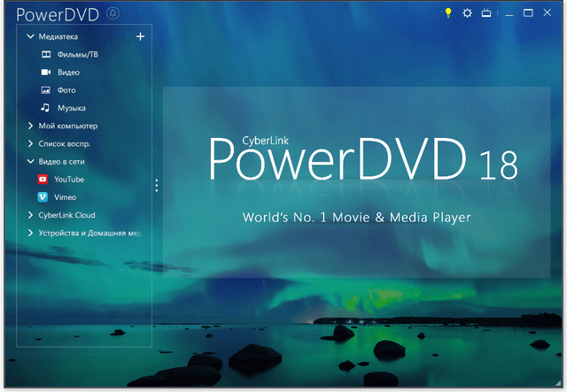Expand the Список воспр. playlist node
Screen dimensions: 567x392
(30, 144)
